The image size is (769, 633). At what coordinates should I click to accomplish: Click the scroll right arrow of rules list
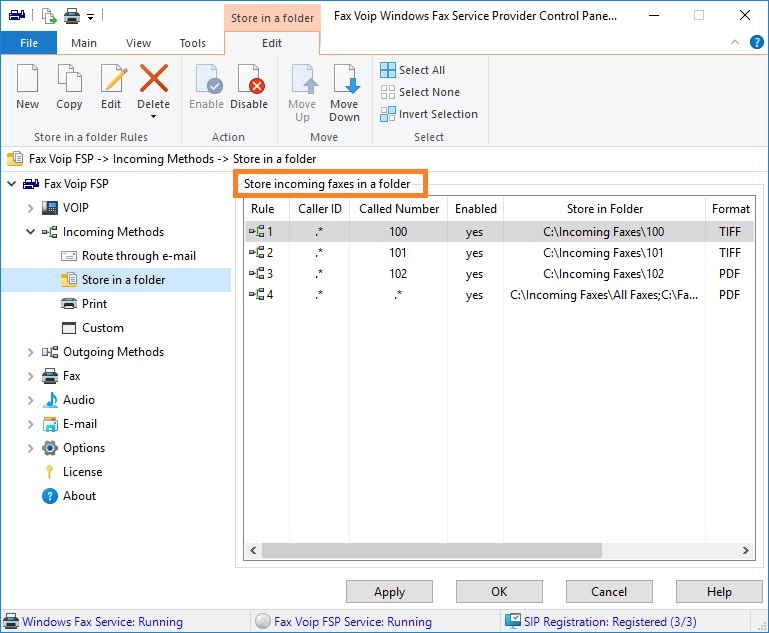pyautogui.click(x=745, y=550)
